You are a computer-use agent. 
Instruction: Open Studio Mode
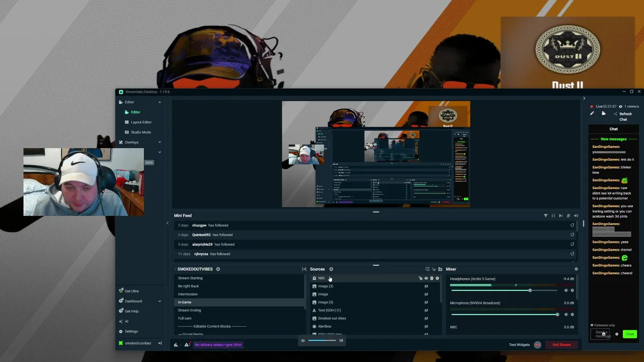[x=141, y=132]
